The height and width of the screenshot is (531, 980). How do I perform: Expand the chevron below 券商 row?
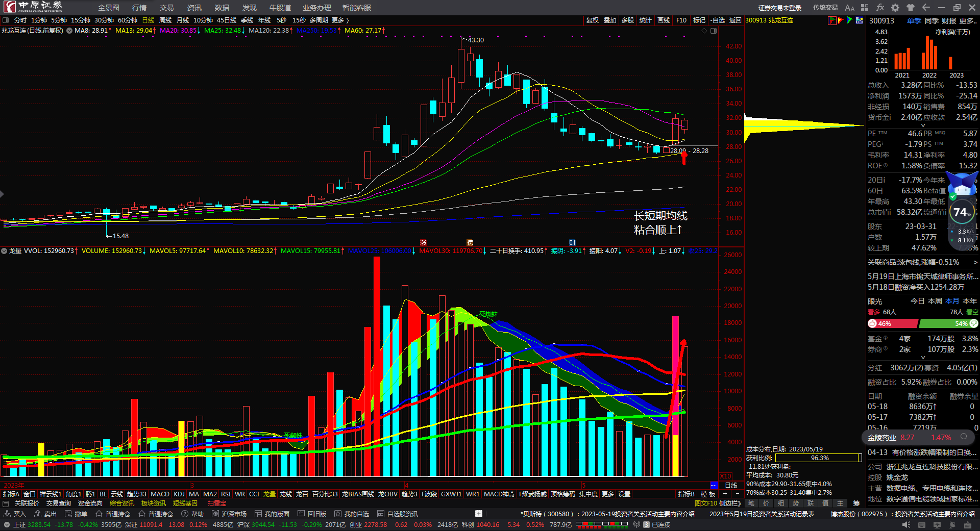(x=923, y=358)
